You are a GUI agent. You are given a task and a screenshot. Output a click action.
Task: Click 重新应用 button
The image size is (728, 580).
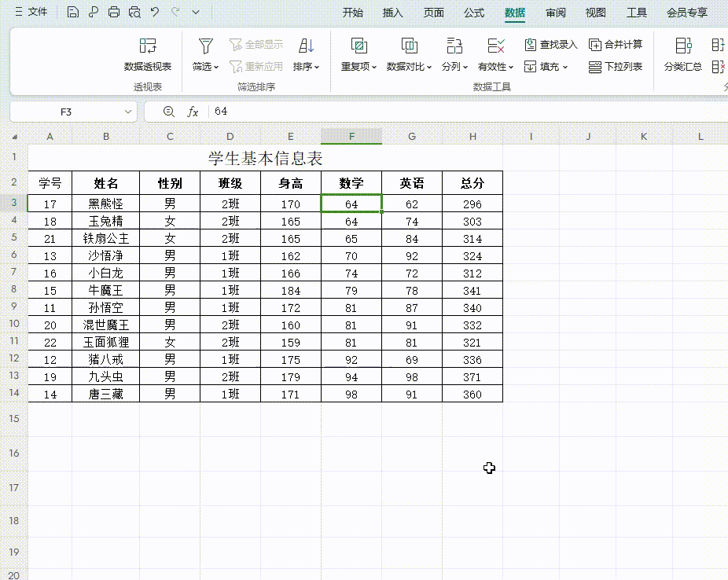point(256,66)
